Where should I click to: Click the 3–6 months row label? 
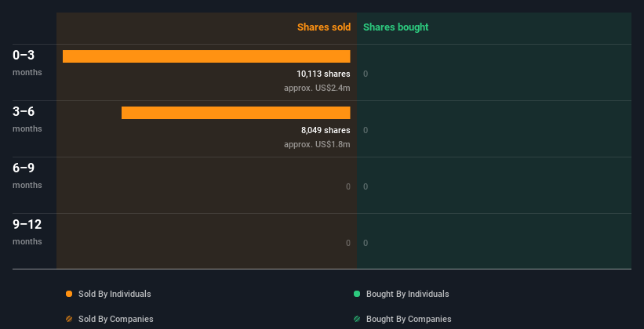click(x=27, y=119)
